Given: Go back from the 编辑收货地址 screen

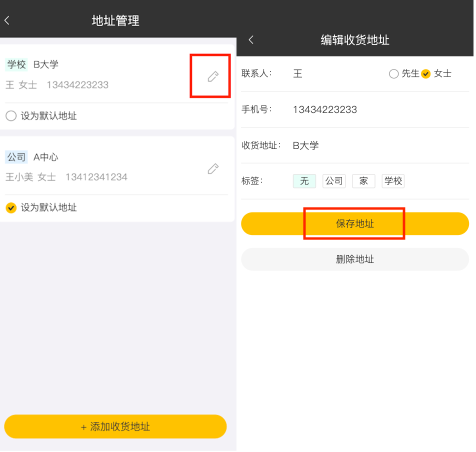Looking at the screenshot, I should pos(251,40).
